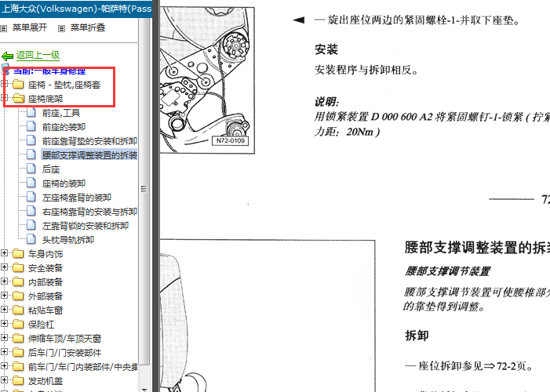Click the folder icon beside 车身内饰
Screen dimensions: 550x392
18,253
